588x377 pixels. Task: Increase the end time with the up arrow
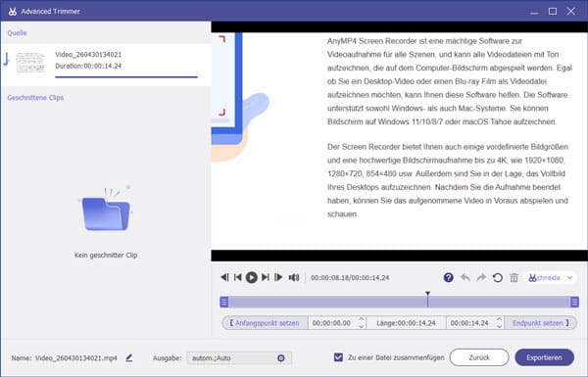coord(499,319)
